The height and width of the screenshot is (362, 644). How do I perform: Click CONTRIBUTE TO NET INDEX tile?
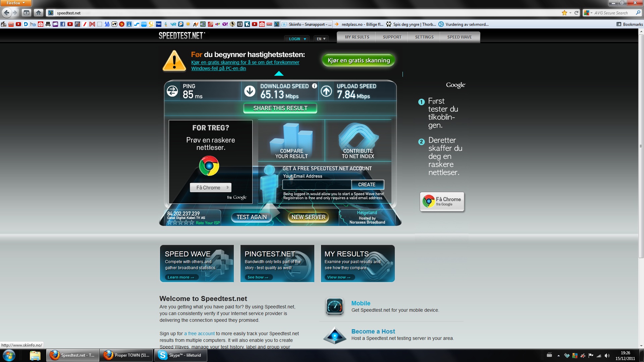(x=358, y=141)
